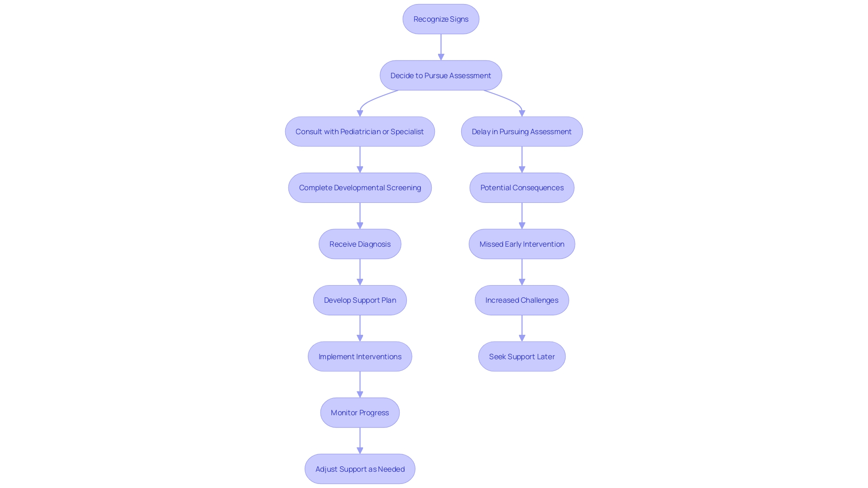
Task: Toggle visibility of Receive Diagnosis node
Action: (x=359, y=244)
